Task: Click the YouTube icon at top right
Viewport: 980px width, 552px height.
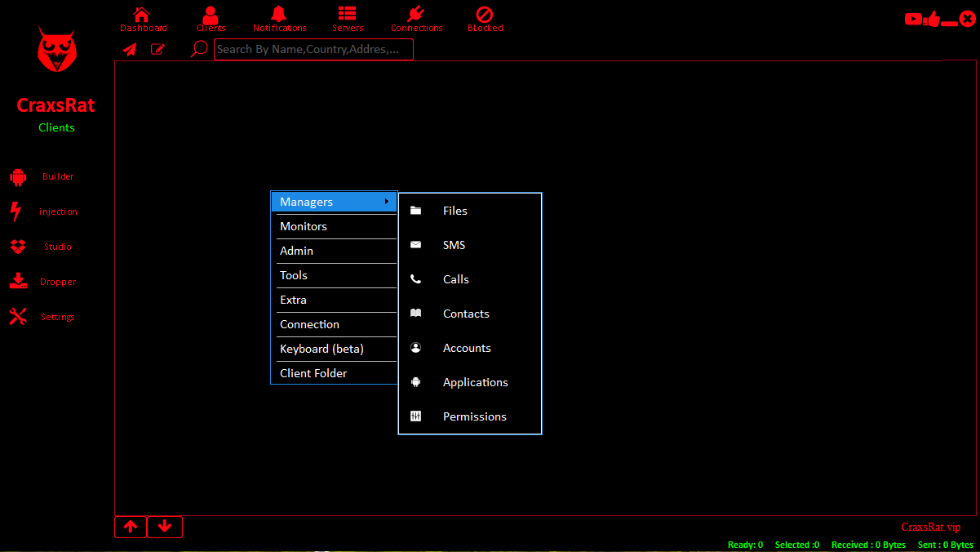Action: click(x=914, y=19)
